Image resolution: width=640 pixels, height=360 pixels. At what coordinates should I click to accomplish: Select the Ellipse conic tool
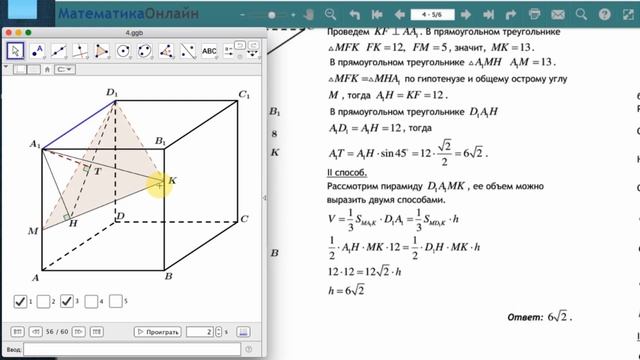(x=144, y=51)
